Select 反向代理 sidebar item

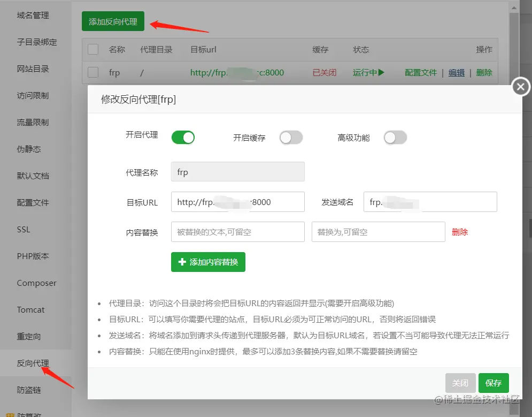[33, 363]
